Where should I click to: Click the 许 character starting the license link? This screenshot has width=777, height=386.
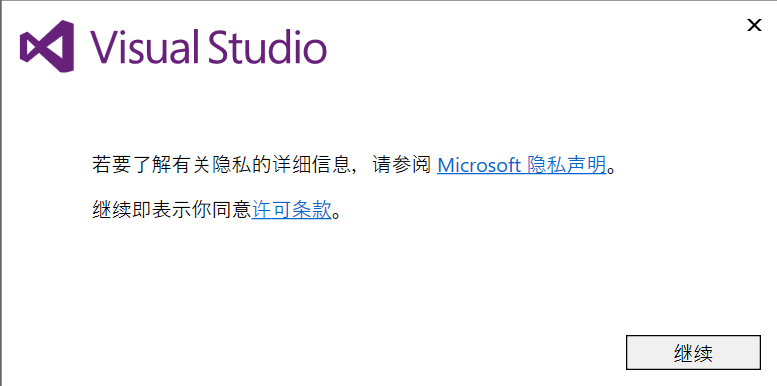262,211
